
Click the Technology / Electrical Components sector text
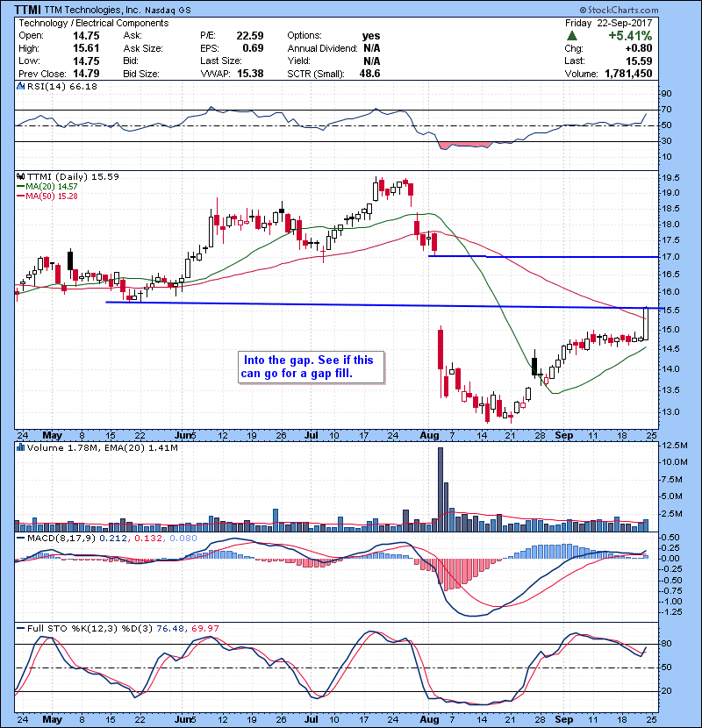click(x=93, y=23)
